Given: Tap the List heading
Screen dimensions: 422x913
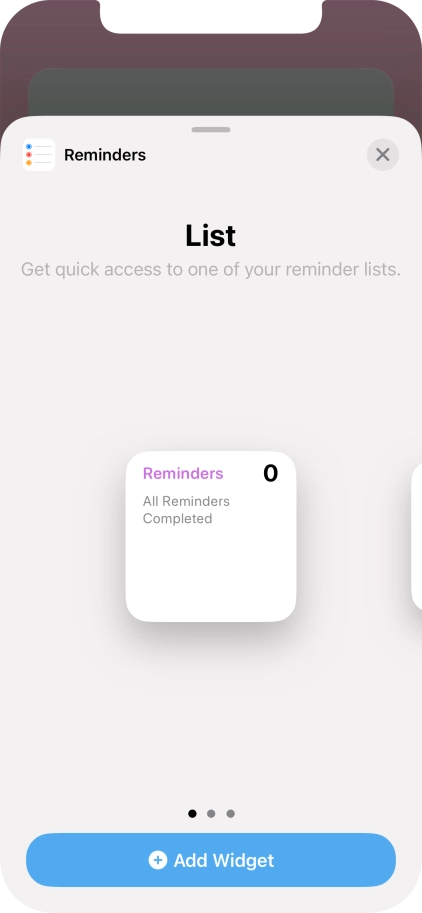Looking at the screenshot, I should click(x=211, y=236).
